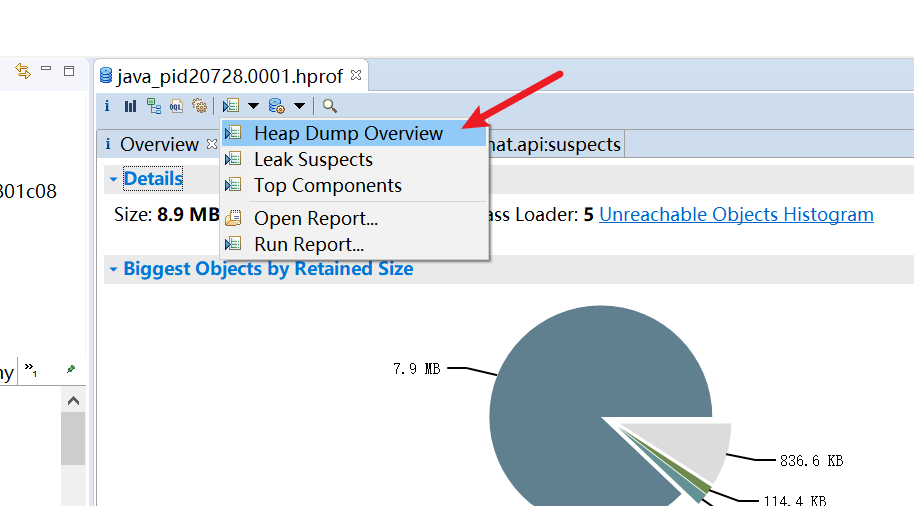Toggle the green pin icon in left panel
This screenshot has width=914, height=506.
pyautogui.click(x=71, y=370)
